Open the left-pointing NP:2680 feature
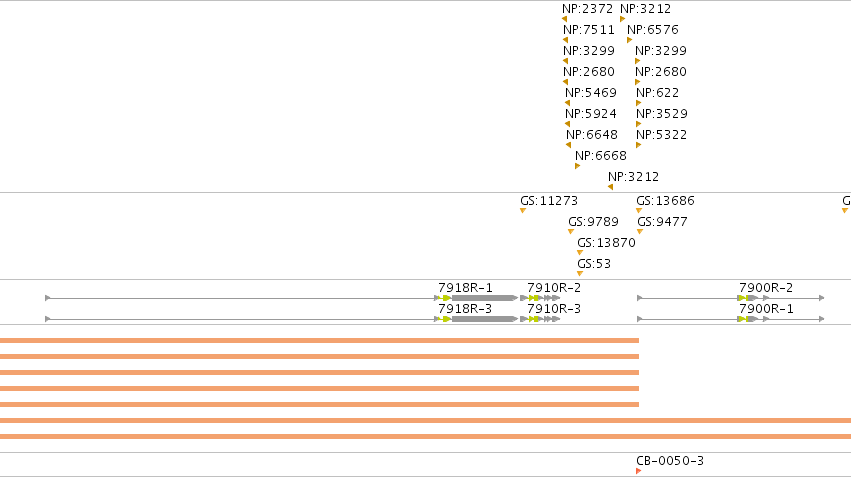851x477 pixels. coord(589,72)
